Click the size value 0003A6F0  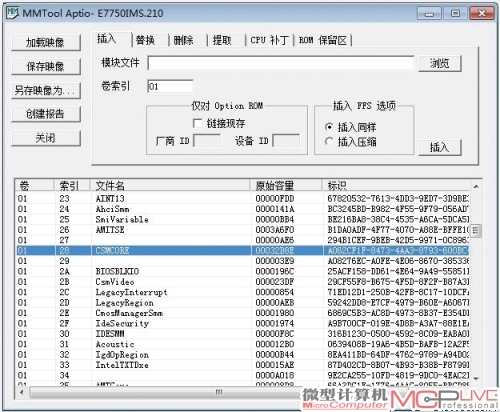pyautogui.click(x=275, y=230)
